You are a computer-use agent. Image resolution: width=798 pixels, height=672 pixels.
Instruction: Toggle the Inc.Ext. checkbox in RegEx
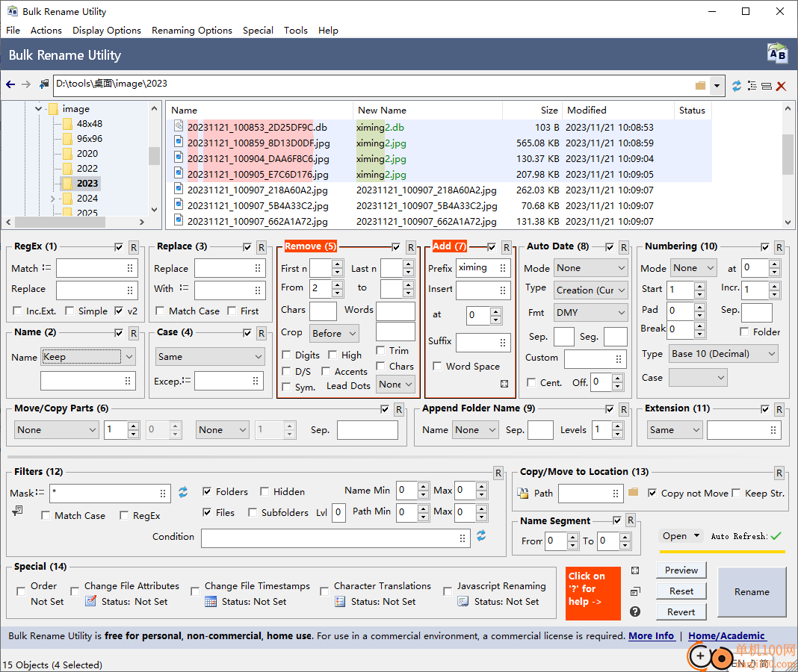17,311
